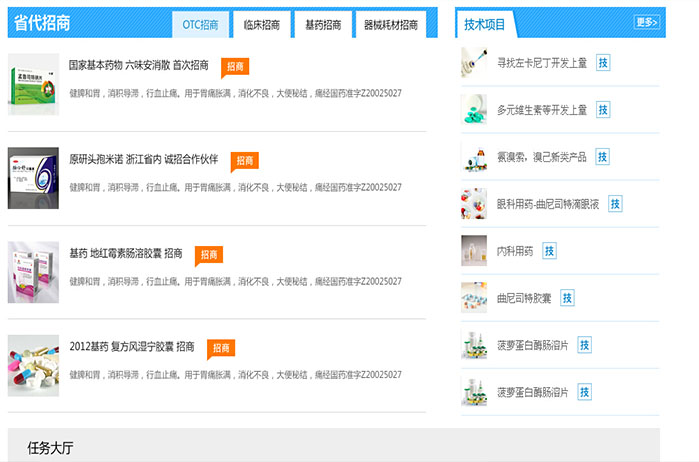Click the 招商 badge beside 原研头孢米诺

coord(245,160)
